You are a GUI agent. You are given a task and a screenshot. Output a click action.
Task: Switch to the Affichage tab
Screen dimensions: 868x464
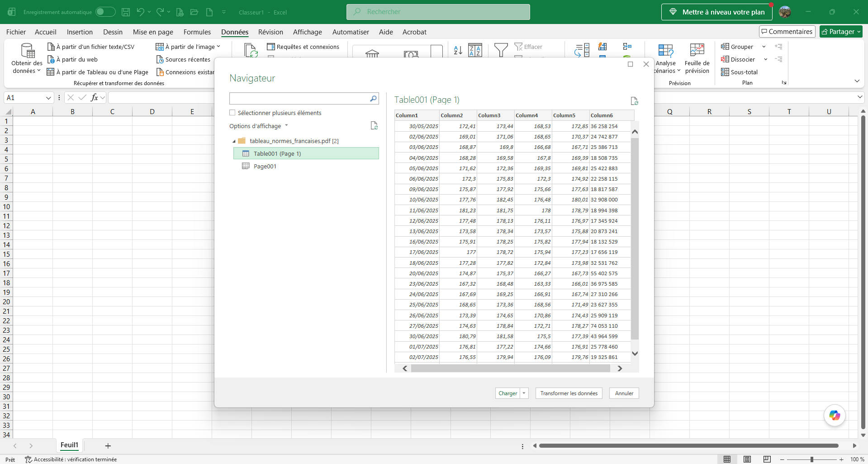tap(308, 32)
